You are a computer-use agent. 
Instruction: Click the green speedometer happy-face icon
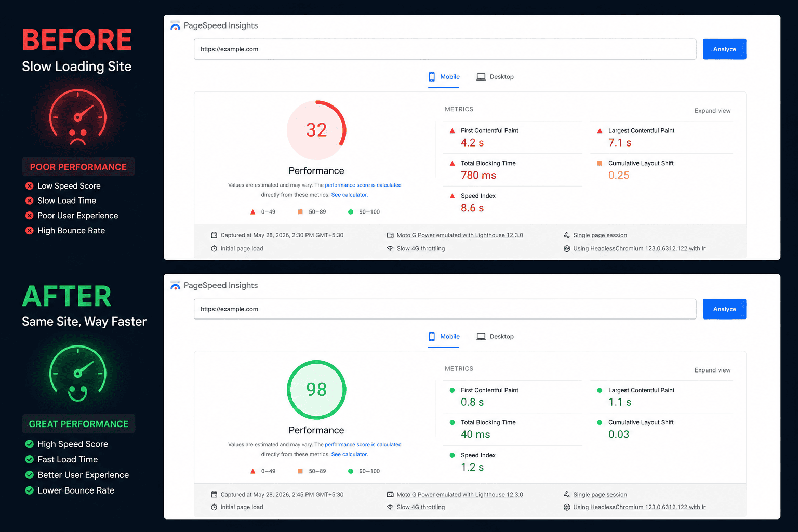pyautogui.click(x=78, y=374)
